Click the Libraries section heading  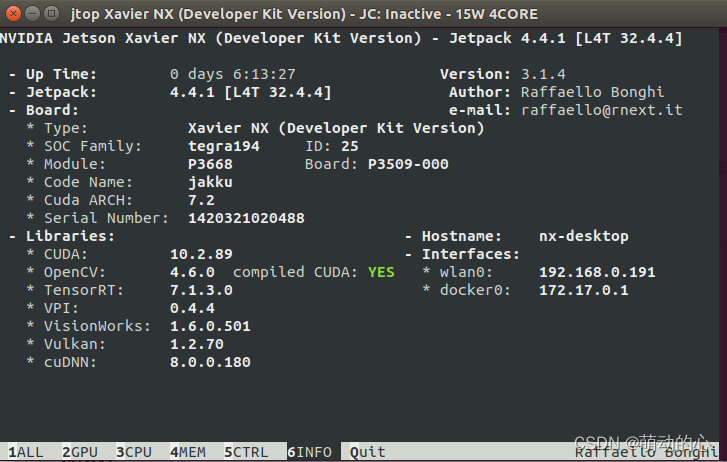(x=70, y=236)
